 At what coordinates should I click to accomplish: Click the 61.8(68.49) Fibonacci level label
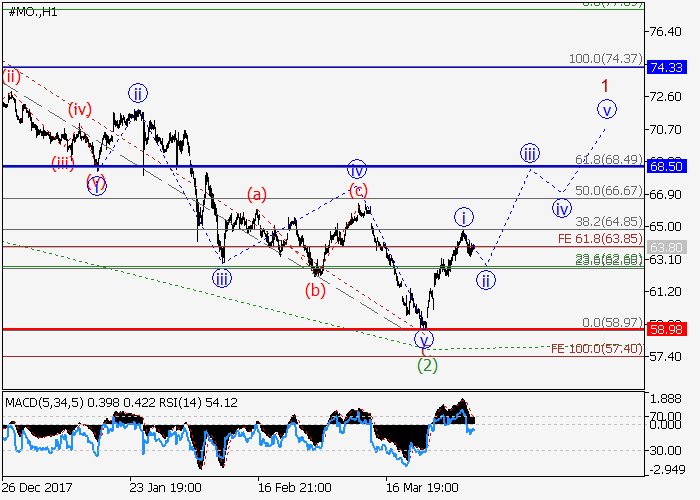tap(607, 158)
